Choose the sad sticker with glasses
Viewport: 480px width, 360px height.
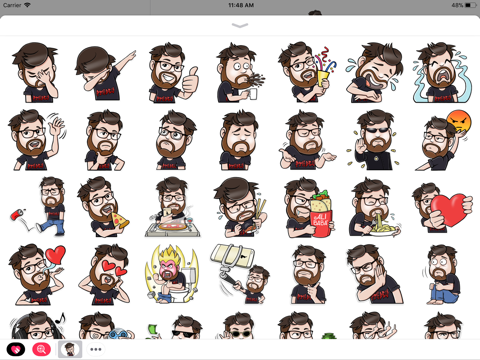(x=175, y=140)
